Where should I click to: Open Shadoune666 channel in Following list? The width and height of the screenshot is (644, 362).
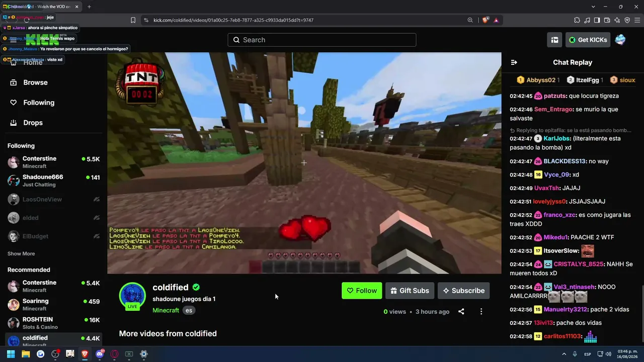(53, 180)
